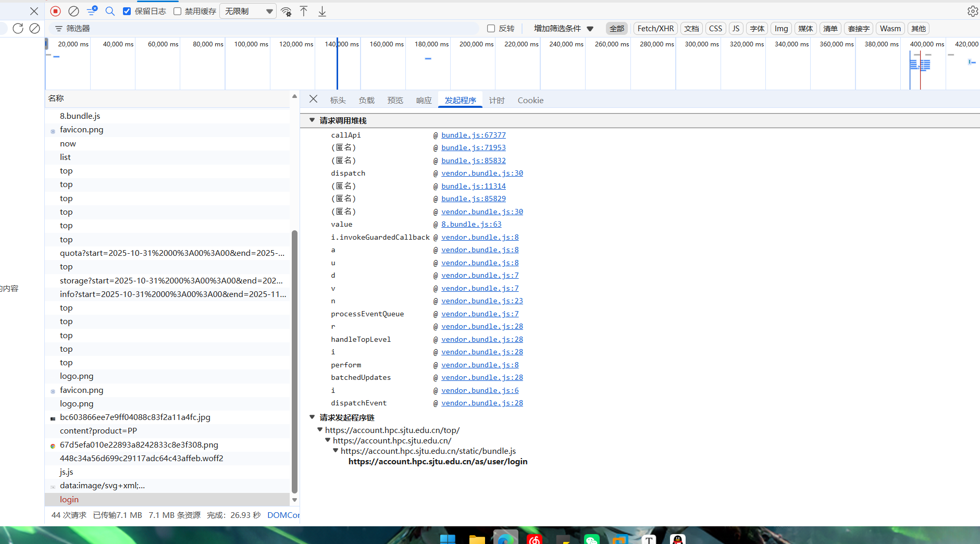The height and width of the screenshot is (544, 980).
Task: Filter requests by Img
Action: pos(781,29)
